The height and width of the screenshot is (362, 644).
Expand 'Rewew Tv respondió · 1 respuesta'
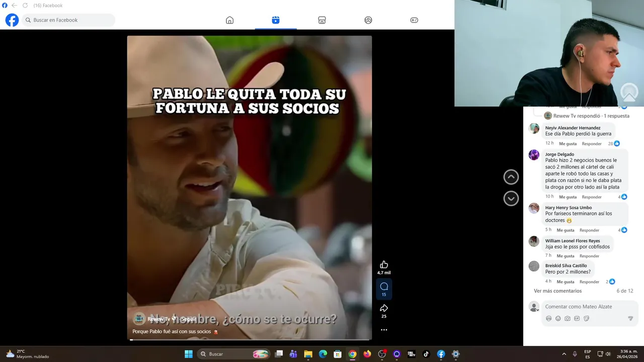coord(591,116)
